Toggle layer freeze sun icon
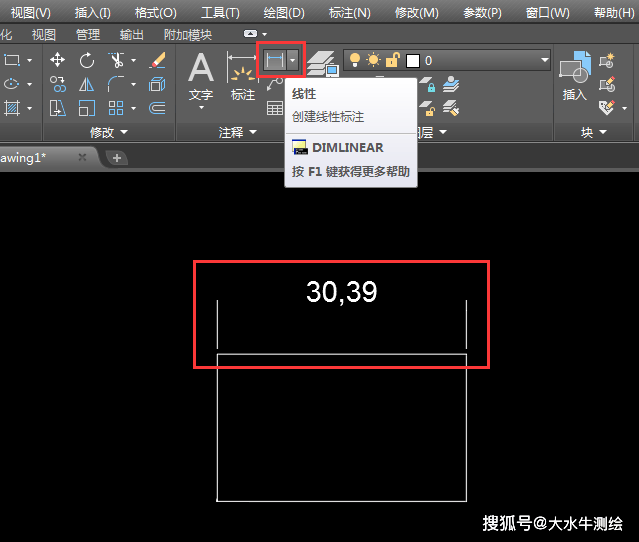639x542 pixels. tap(373, 61)
